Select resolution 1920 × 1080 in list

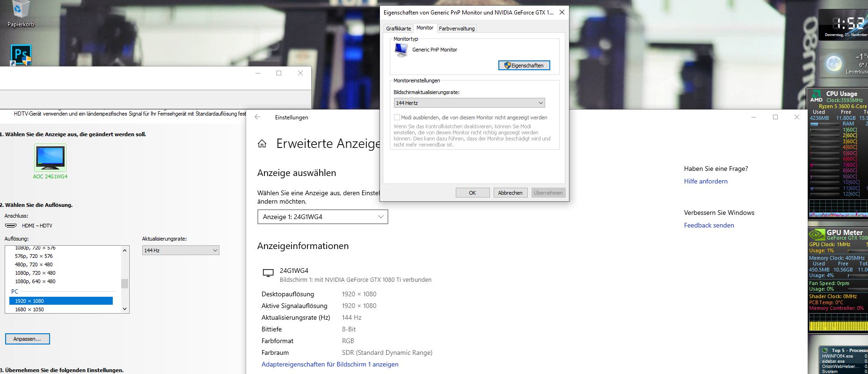[61, 301]
